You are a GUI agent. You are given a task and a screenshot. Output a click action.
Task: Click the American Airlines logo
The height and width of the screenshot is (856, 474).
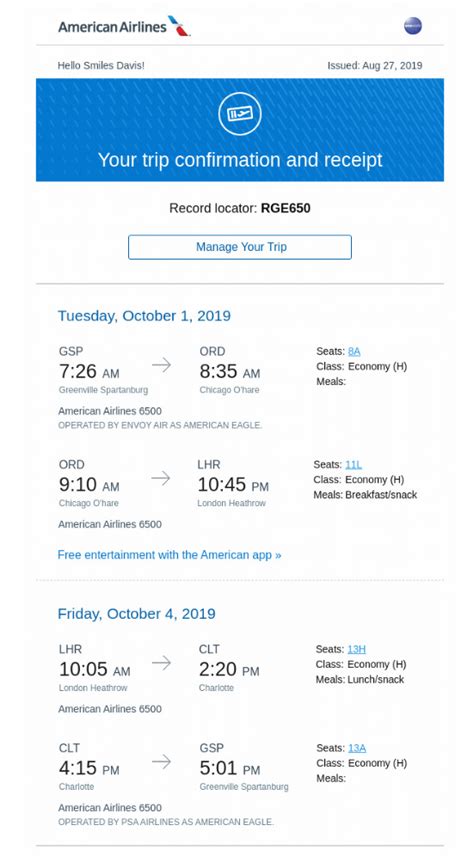pos(124,26)
